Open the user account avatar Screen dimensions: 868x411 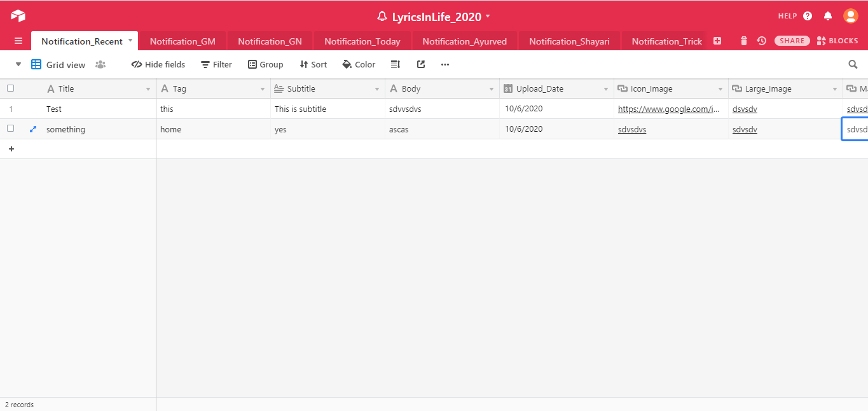850,16
